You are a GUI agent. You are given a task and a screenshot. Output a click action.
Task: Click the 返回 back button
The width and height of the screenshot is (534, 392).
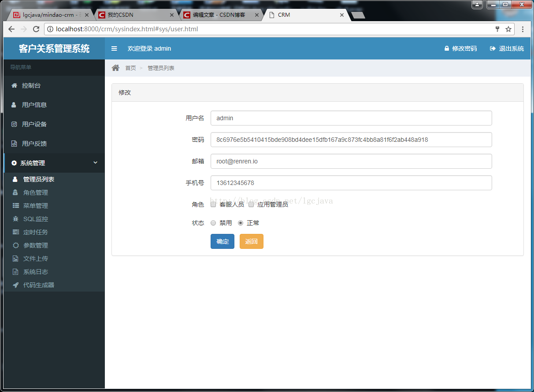coord(252,241)
